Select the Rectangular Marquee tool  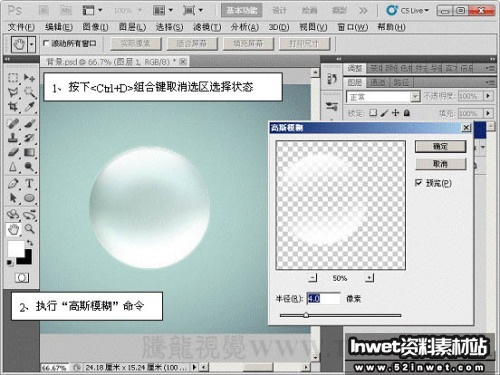13,78
